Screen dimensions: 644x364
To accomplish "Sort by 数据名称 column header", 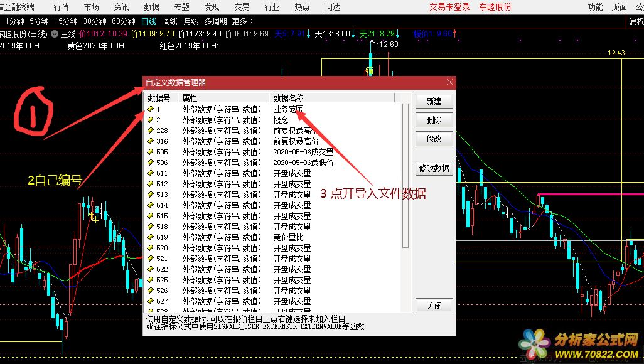I will [332, 98].
